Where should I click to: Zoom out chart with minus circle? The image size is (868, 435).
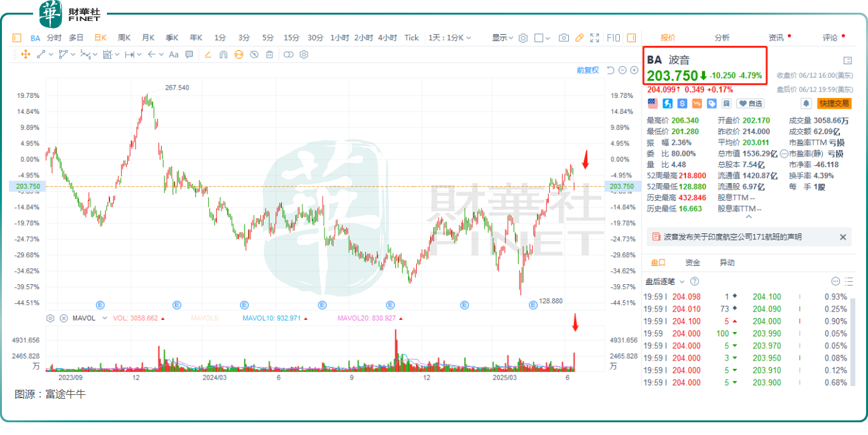click(x=622, y=70)
